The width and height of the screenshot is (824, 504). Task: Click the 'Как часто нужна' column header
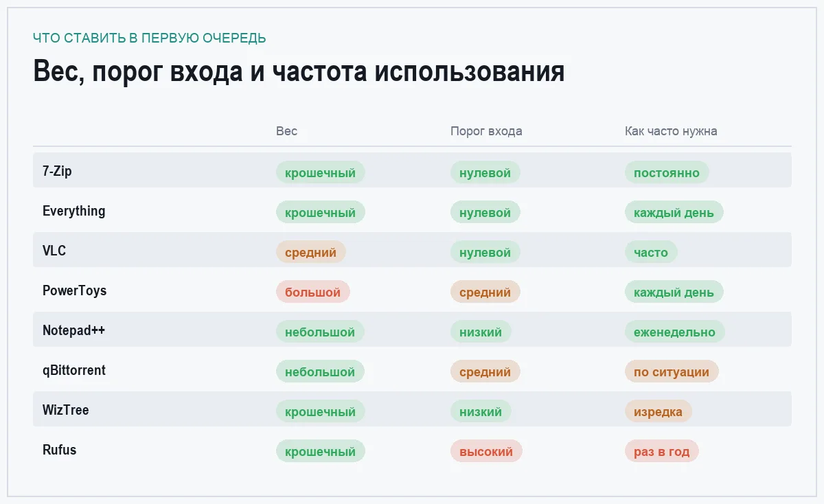[671, 131]
